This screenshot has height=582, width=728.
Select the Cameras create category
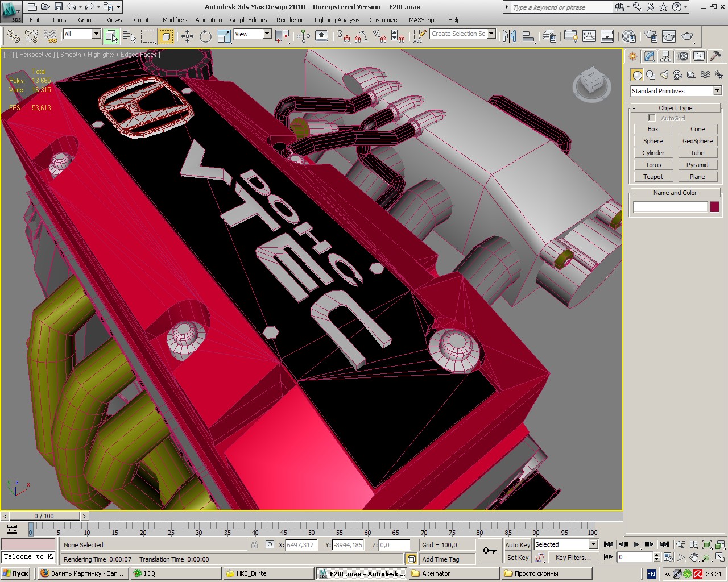pyautogui.click(x=678, y=75)
